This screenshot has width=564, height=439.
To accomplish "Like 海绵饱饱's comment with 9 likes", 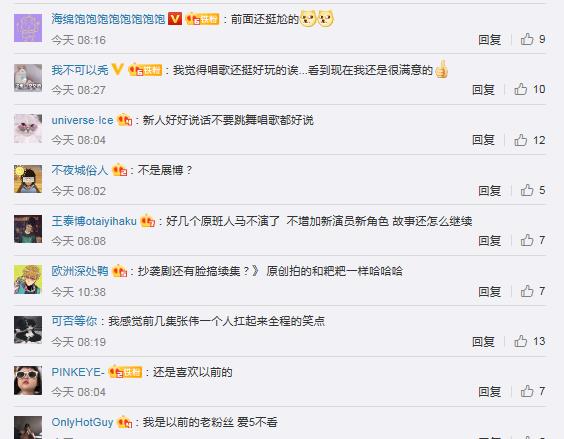I will 527,39.
